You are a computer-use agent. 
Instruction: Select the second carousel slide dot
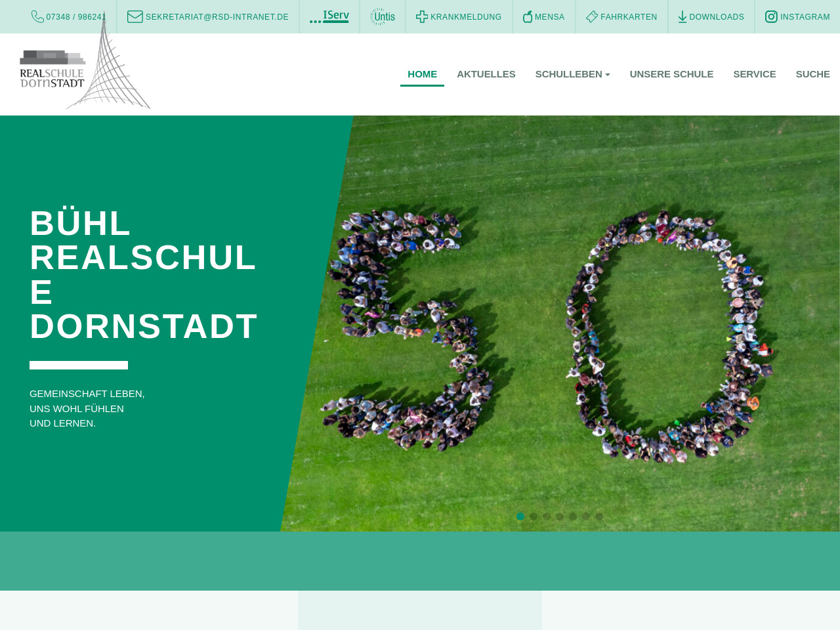(x=534, y=516)
